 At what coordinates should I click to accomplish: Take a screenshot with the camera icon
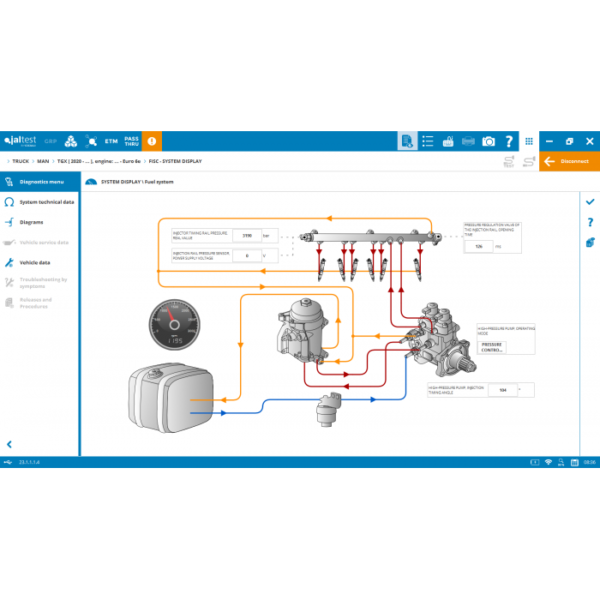(x=489, y=142)
